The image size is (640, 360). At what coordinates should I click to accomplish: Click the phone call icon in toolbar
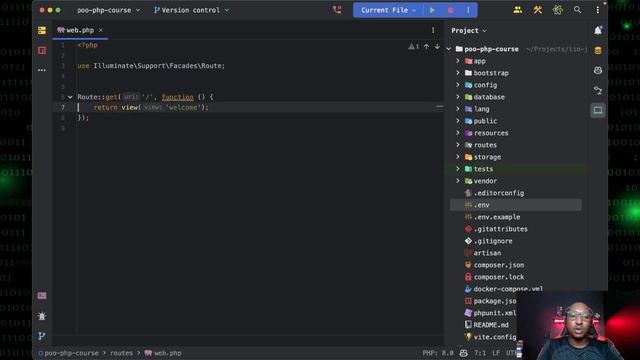point(337,10)
